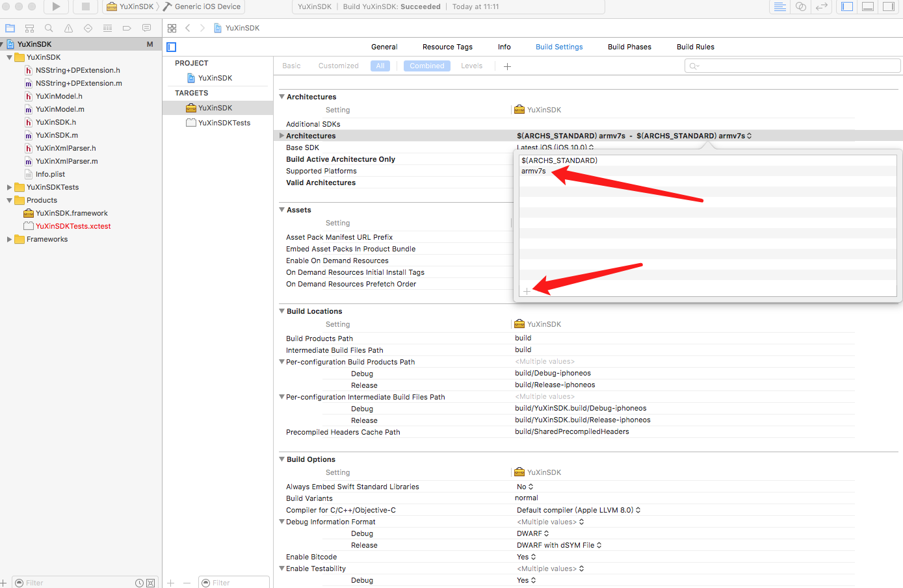Open the related items grid icon
903x588 pixels.
(x=172, y=28)
